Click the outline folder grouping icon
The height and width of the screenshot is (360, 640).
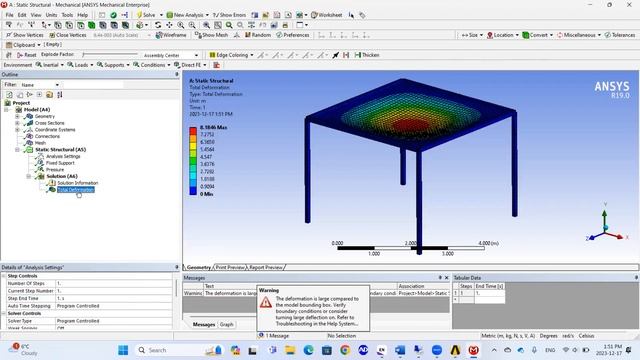[49, 95]
